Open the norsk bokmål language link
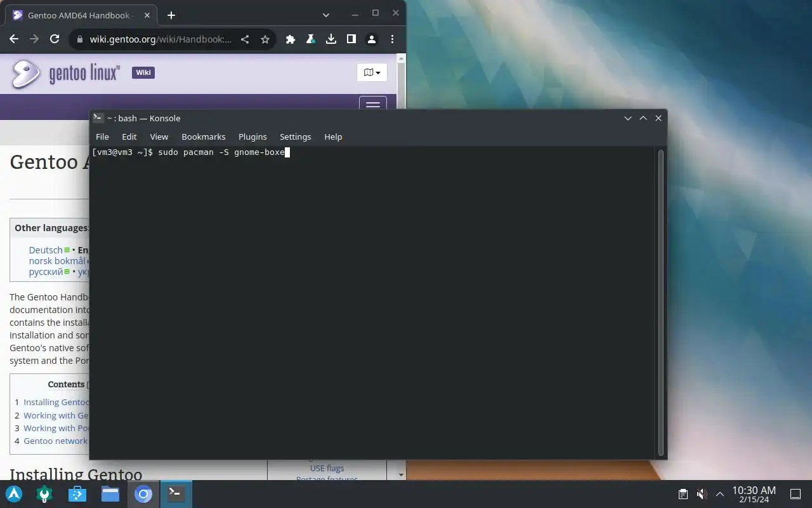812x508 pixels. [x=57, y=261]
